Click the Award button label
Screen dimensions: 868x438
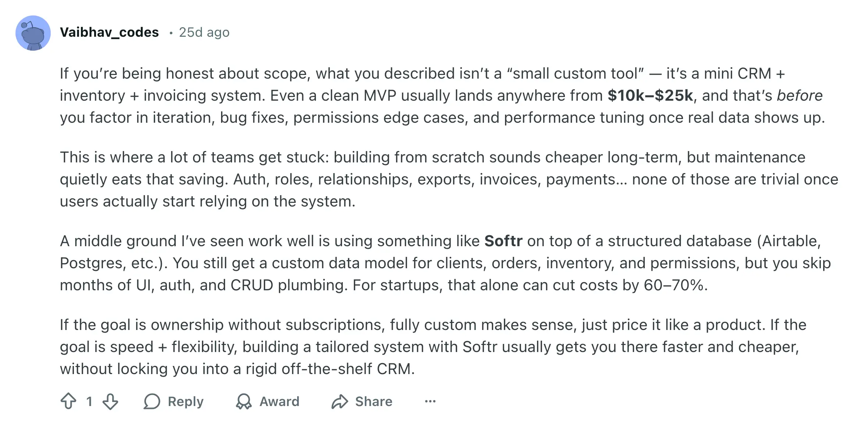pyautogui.click(x=280, y=401)
